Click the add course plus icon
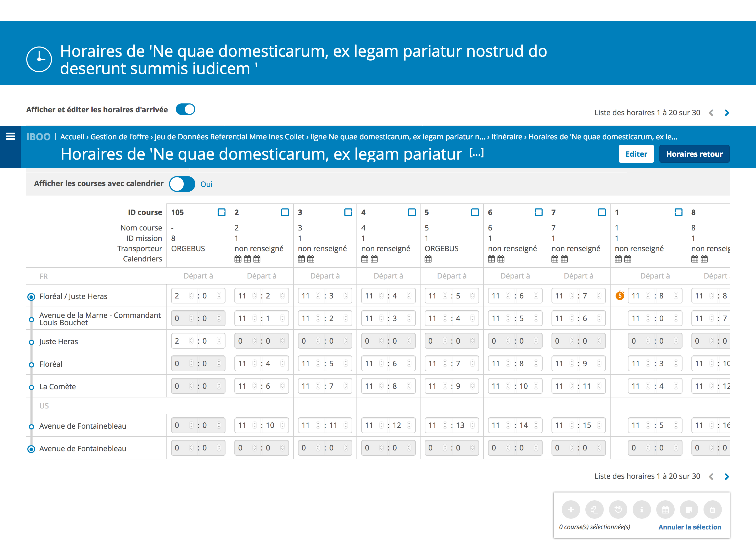 click(570, 509)
